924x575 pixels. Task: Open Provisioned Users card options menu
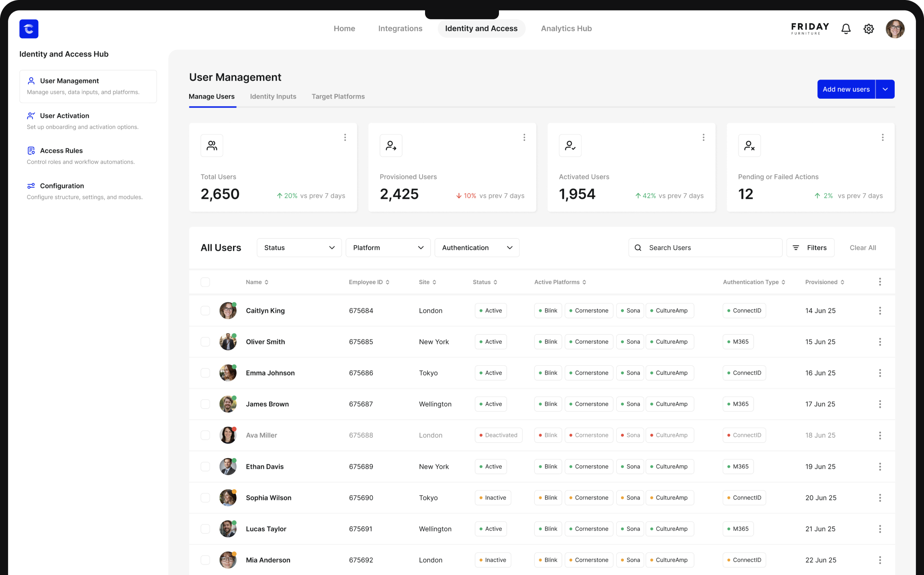tap(524, 138)
